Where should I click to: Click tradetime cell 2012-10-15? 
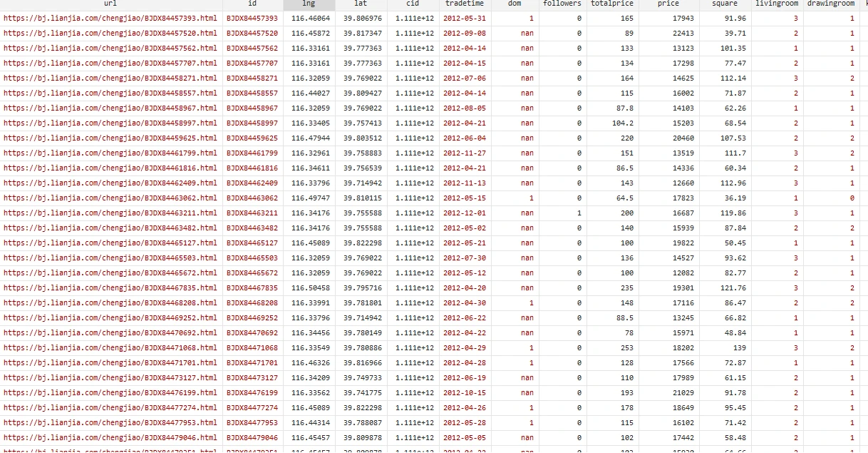pos(465,393)
